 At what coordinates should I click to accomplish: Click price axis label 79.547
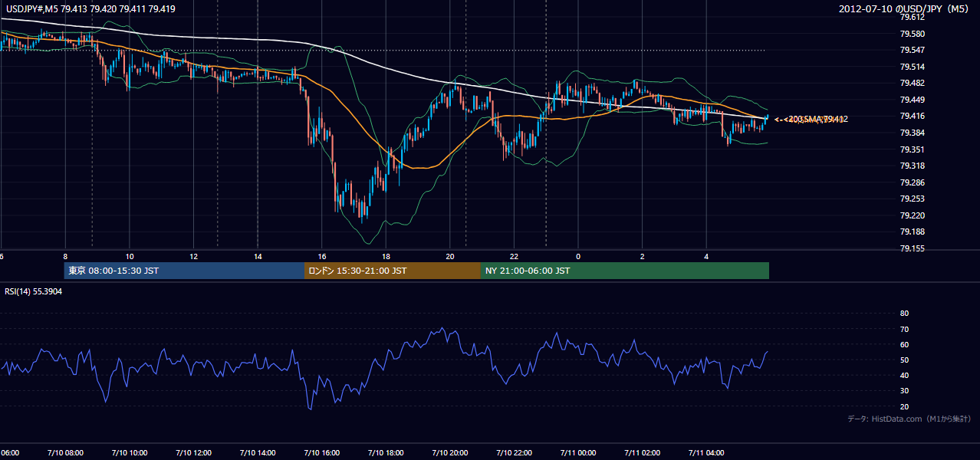point(913,50)
